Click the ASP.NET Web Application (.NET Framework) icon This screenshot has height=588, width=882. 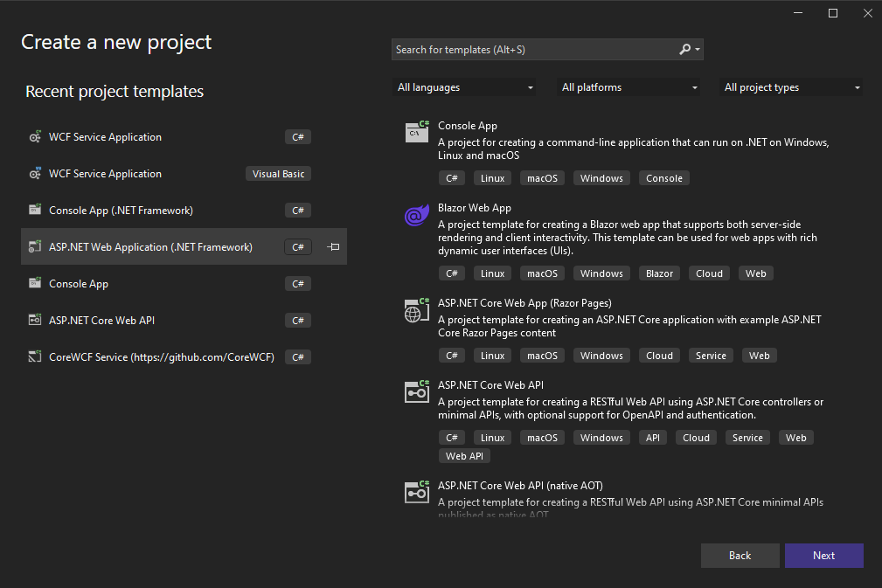pyautogui.click(x=35, y=246)
